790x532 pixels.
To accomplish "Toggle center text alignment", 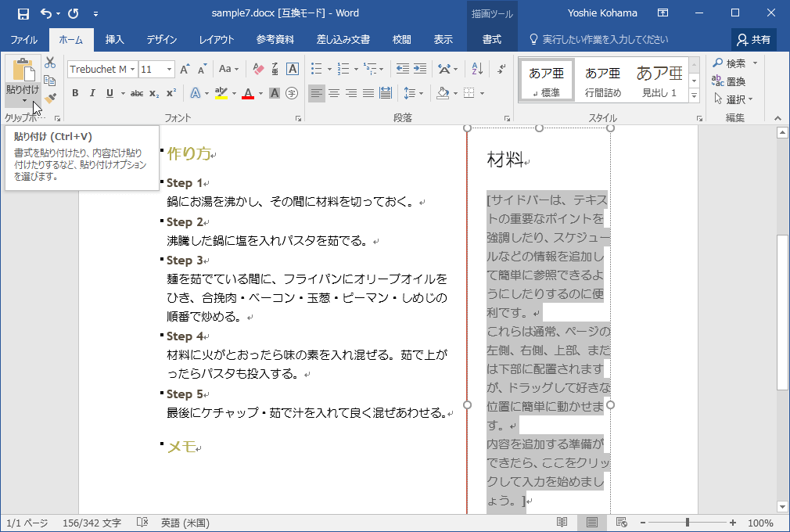I will [x=334, y=93].
